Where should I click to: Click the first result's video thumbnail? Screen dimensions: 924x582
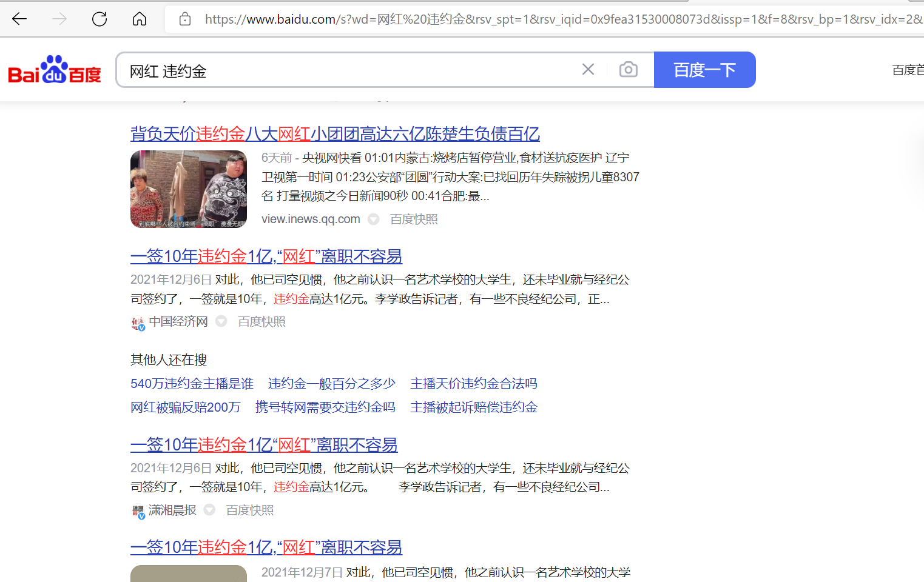[x=188, y=189]
